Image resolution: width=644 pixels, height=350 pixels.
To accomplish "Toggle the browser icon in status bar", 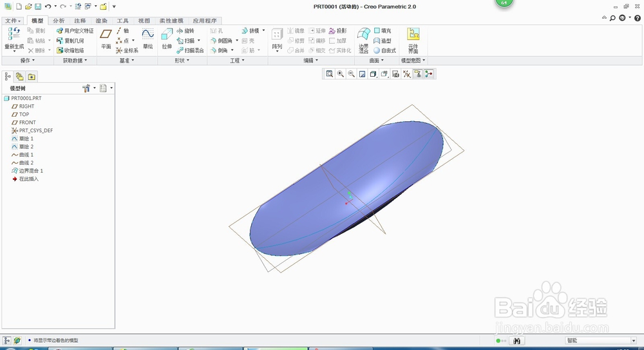I will click(x=17, y=340).
